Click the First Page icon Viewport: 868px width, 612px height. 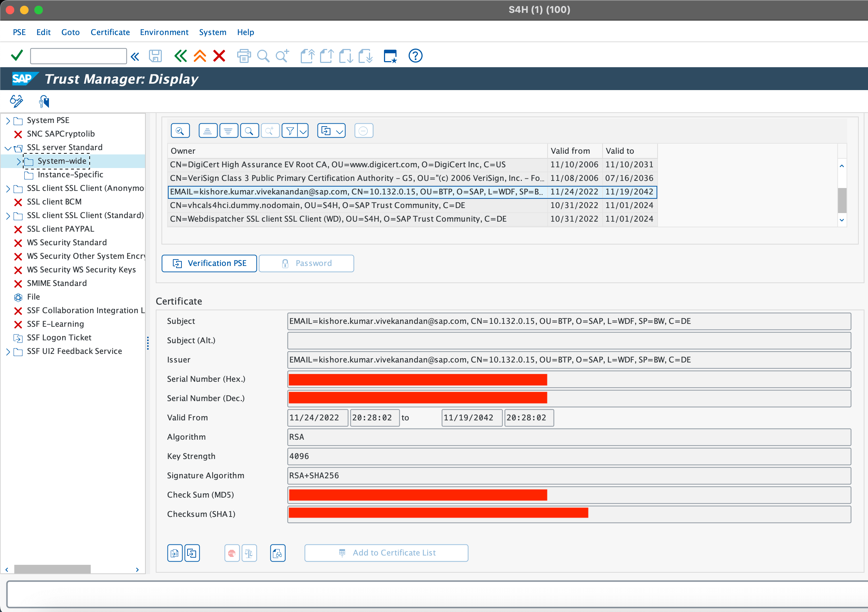(x=307, y=56)
